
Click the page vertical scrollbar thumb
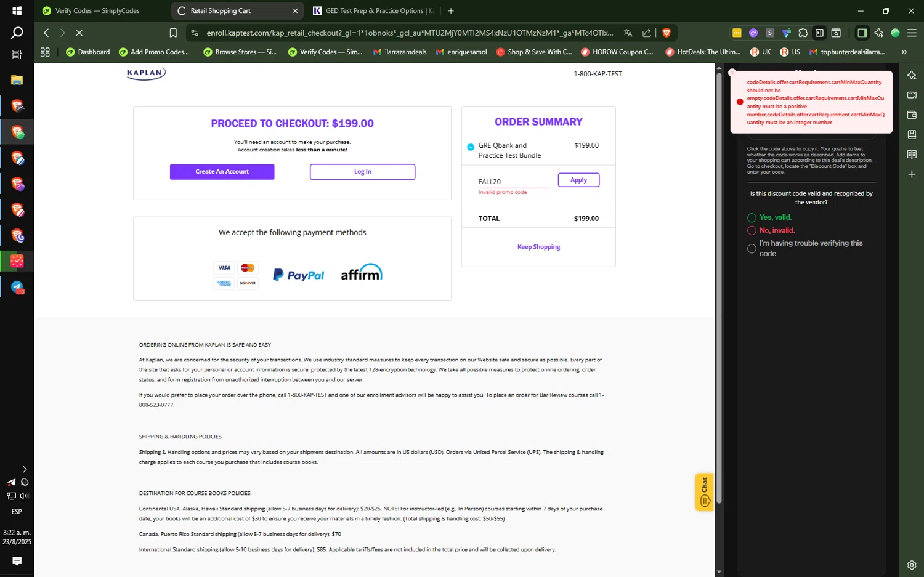[718, 289]
